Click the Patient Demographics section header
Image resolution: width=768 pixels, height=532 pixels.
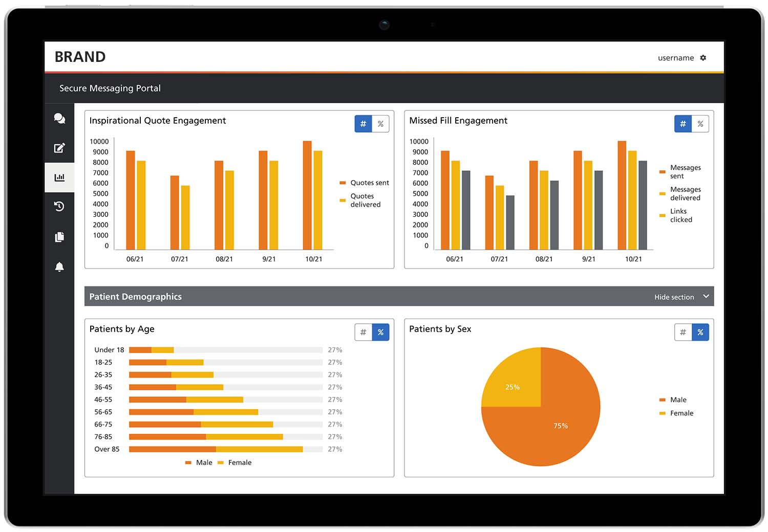[x=399, y=296]
